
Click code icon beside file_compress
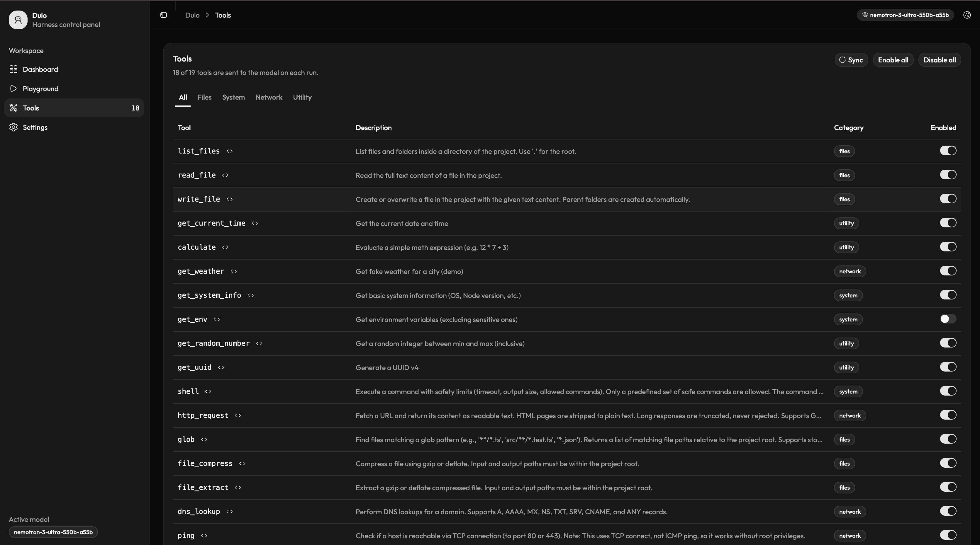click(x=242, y=464)
